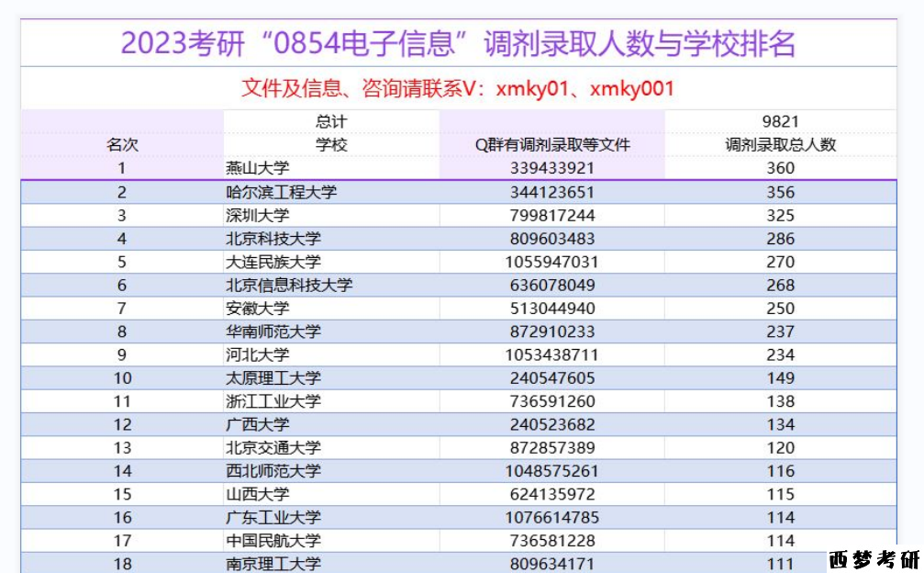Select the number "240523682" for 广西大学
This screenshot has width=924, height=573.
[552, 424]
